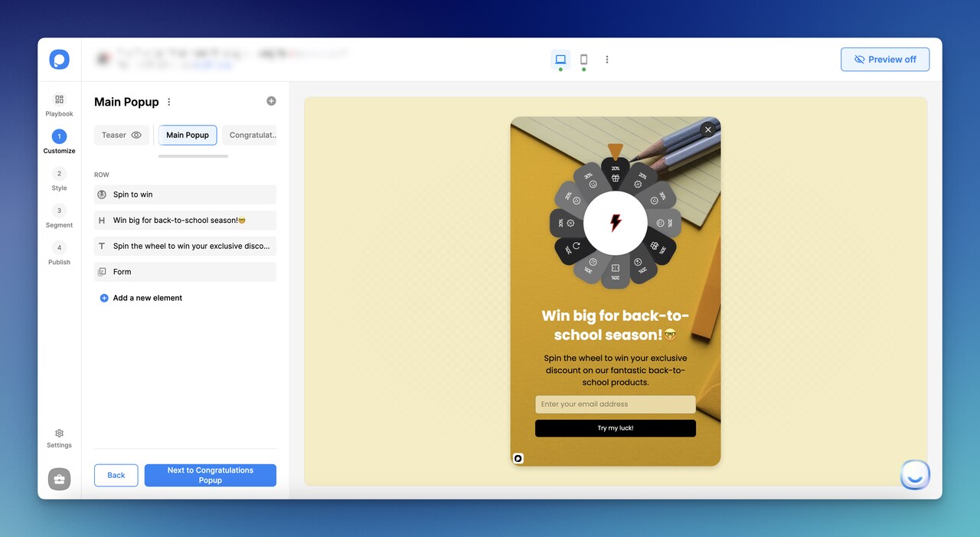Viewport: 980px width, 537px height.
Task: Toggle Teaser visibility eye icon
Action: pyautogui.click(x=136, y=135)
